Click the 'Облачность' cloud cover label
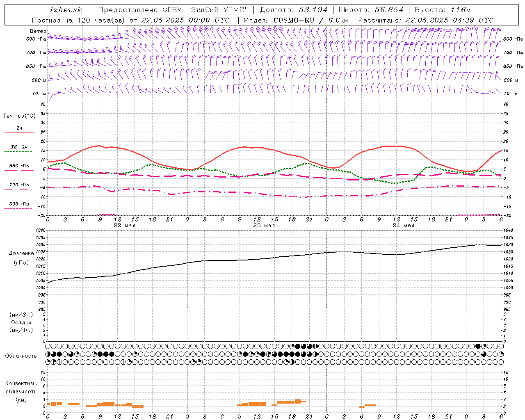Screen dimensions: 525x420 click(x=21, y=356)
